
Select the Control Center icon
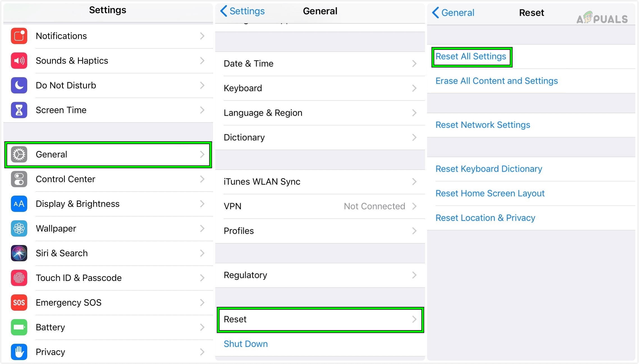[x=19, y=179]
